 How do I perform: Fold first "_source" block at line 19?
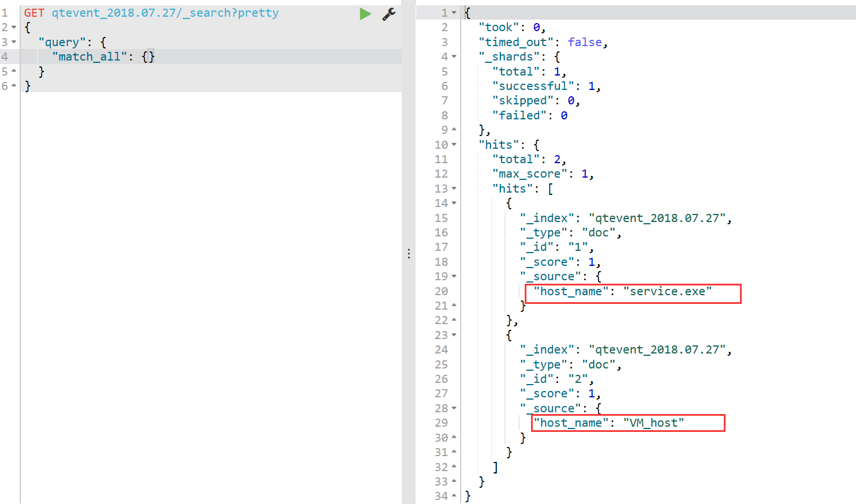coord(454,276)
